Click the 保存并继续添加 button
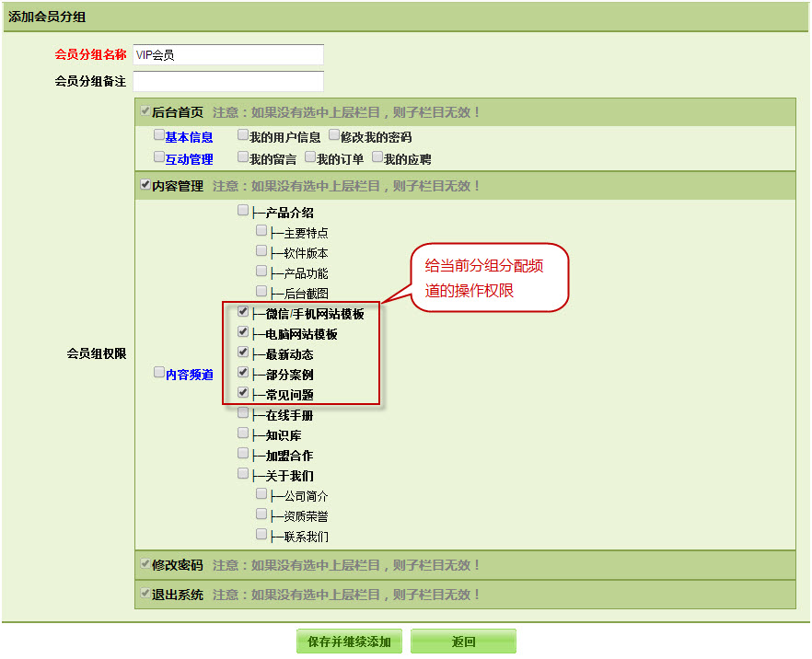Screen dimensions: 812x659 click(349, 642)
